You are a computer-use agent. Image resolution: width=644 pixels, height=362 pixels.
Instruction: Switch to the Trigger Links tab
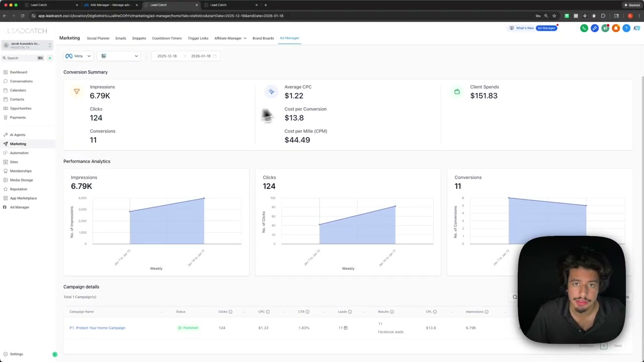click(x=198, y=38)
